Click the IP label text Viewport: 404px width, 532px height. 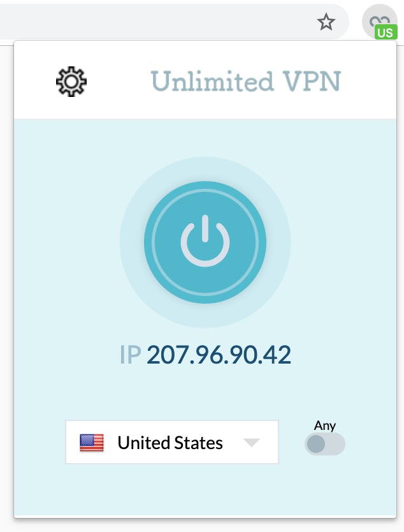(x=129, y=355)
